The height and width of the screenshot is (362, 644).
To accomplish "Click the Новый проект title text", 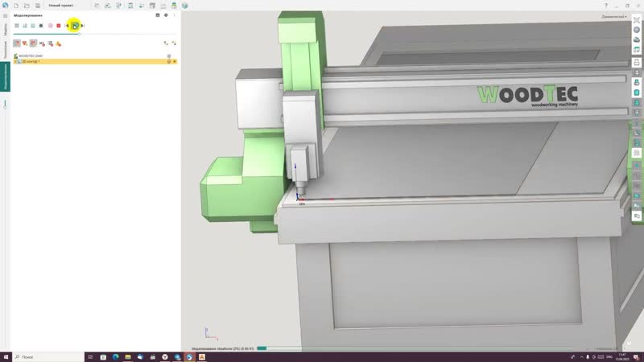I will coord(61,6).
